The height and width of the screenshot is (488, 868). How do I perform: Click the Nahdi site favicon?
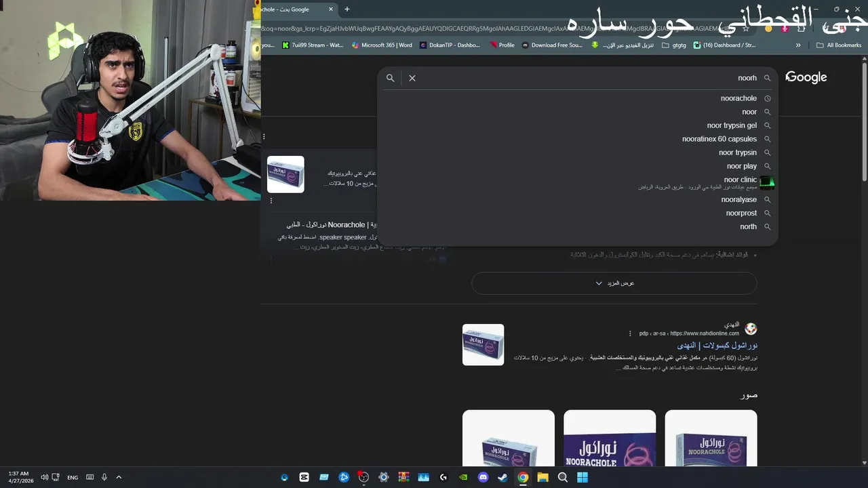coord(751,329)
